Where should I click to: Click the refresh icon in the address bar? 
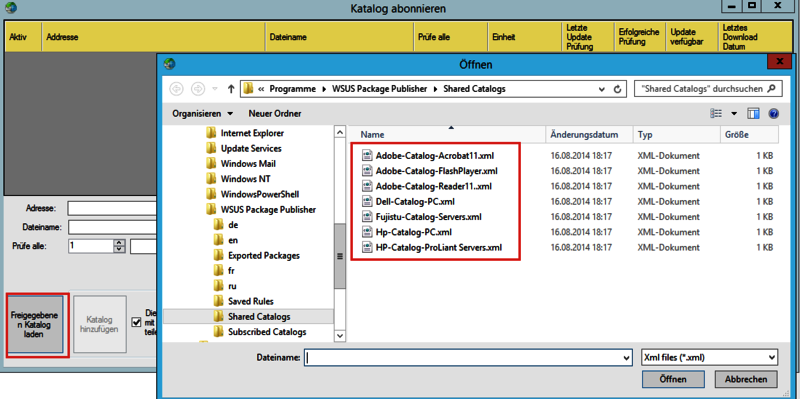click(x=617, y=89)
